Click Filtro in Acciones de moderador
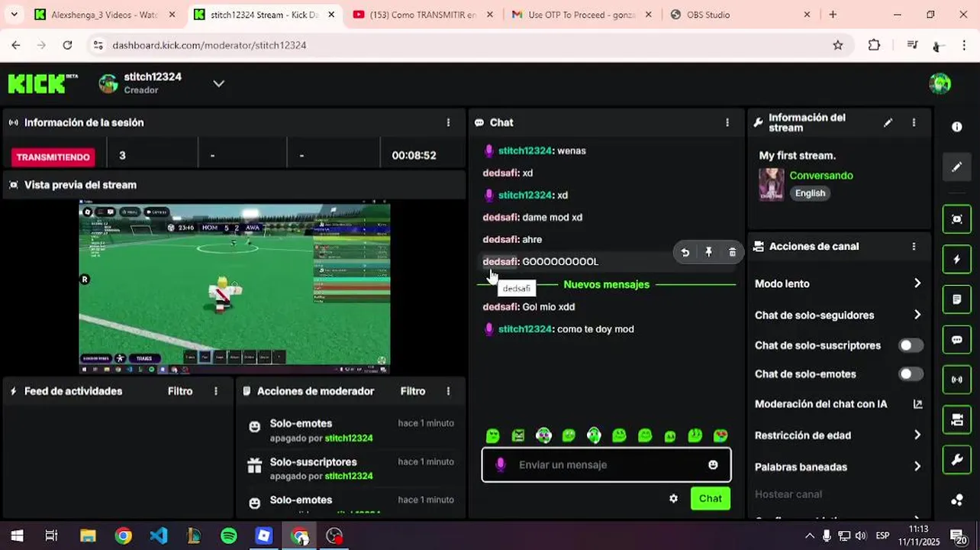 pyautogui.click(x=413, y=391)
